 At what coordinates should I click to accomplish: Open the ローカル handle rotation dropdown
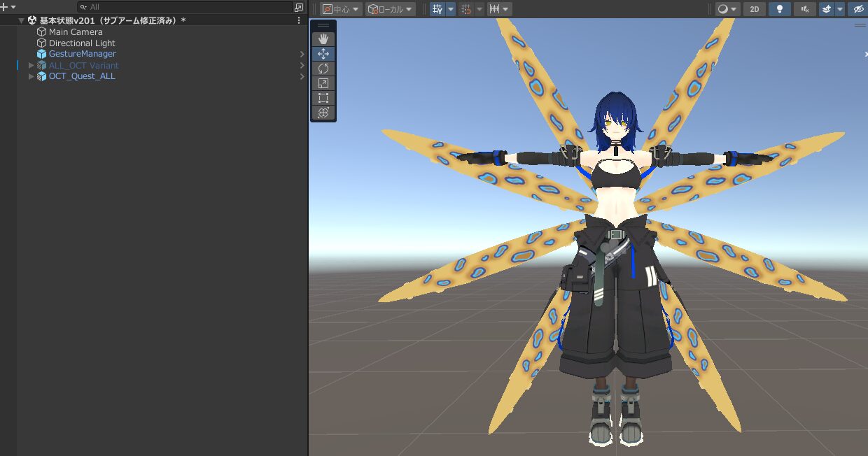390,9
